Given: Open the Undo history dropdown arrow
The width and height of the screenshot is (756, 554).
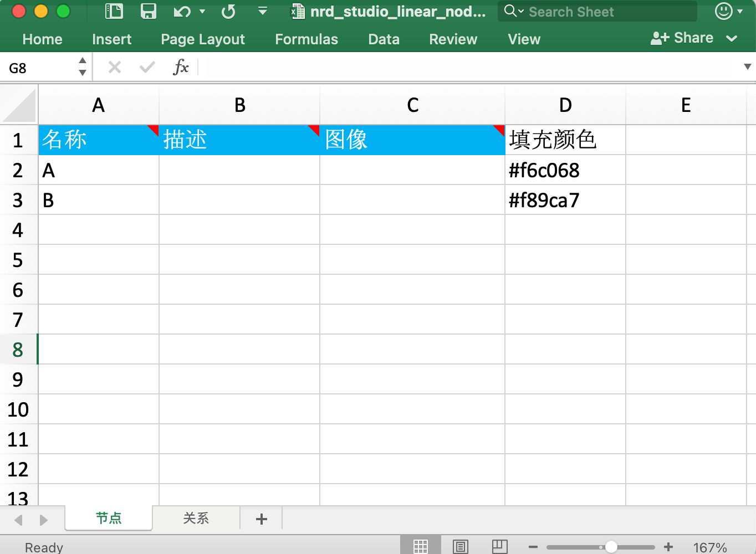Looking at the screenshot, I should (x=202, y=11).
